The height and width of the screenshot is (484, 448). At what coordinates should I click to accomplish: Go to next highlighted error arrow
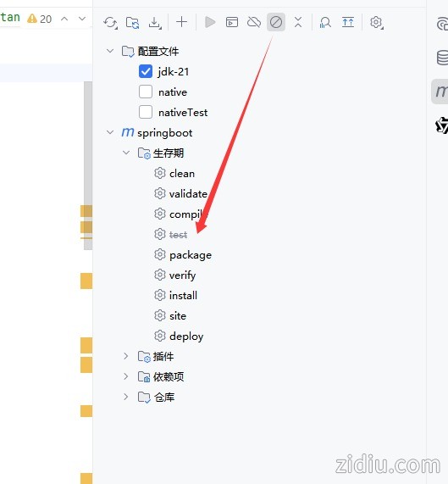coord(82,19)
